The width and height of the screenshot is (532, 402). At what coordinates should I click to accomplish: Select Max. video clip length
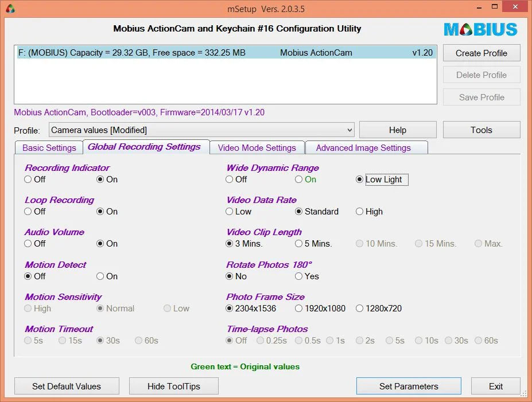point(489,244)
